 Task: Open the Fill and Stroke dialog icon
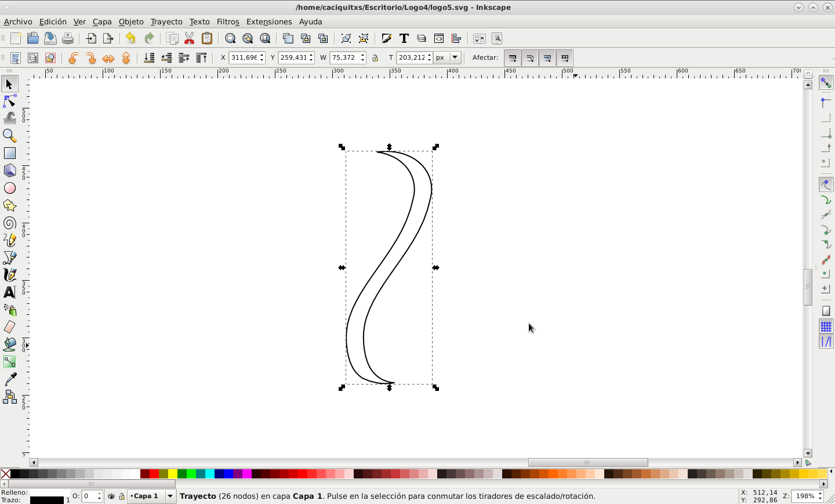[x=387, y=38]
